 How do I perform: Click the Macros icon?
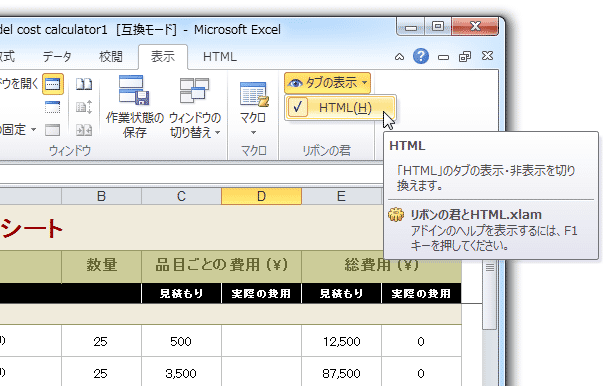click(x=254, y=94)
